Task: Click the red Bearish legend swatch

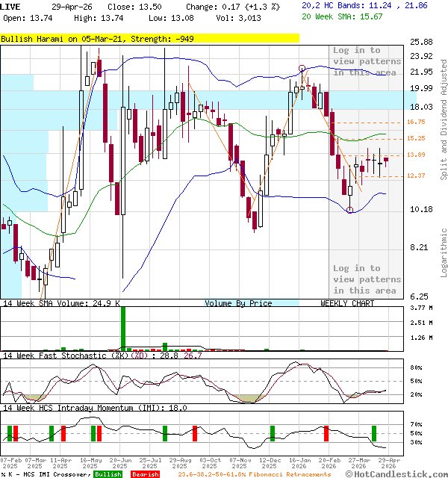Action: click(x=145, y=474)
